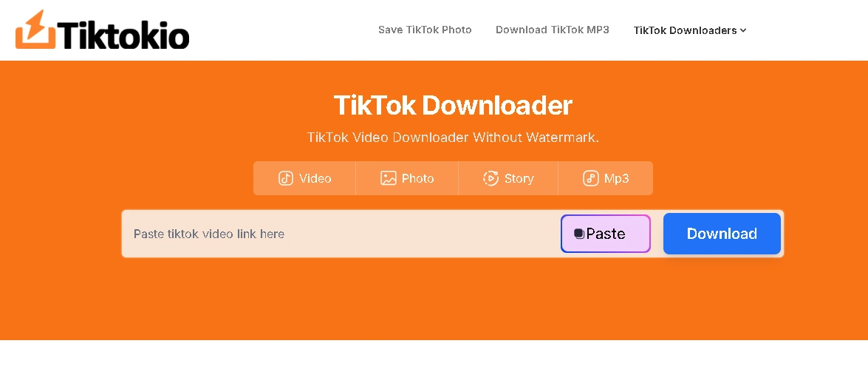Click the chevron arrow beside TikTok Downloaders
This screenshot has width=868, height=386.
[x=743, y=30]
